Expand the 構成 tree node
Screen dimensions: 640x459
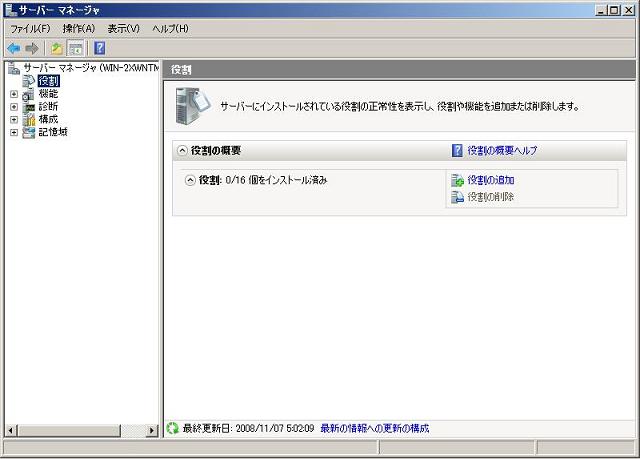[x=14, y=120]
